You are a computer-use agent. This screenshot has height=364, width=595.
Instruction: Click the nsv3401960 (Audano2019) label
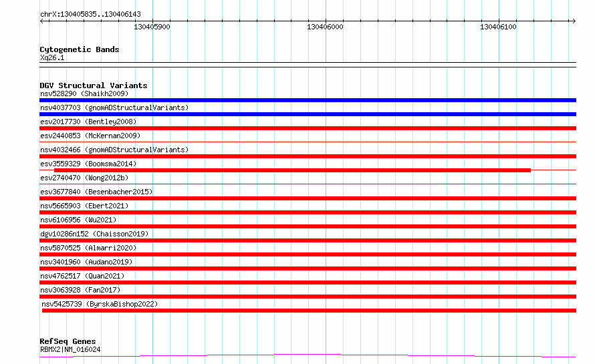[x=86, y=262]
